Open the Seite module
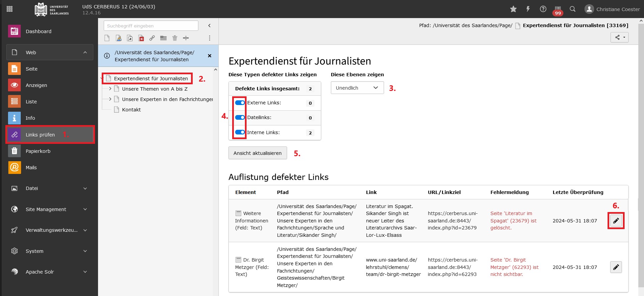This screenshot has height=296, width=644. tap(50, 69)
